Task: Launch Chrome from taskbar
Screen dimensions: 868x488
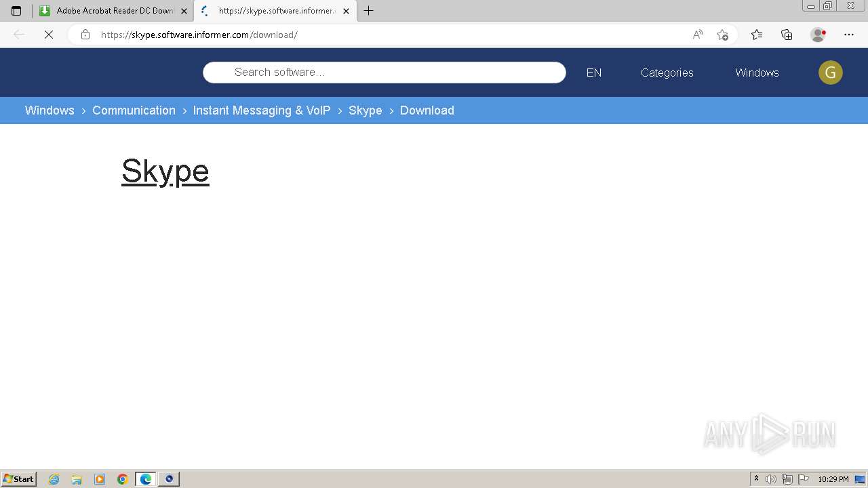Action: pyautogui.click(x=123, y=479)
